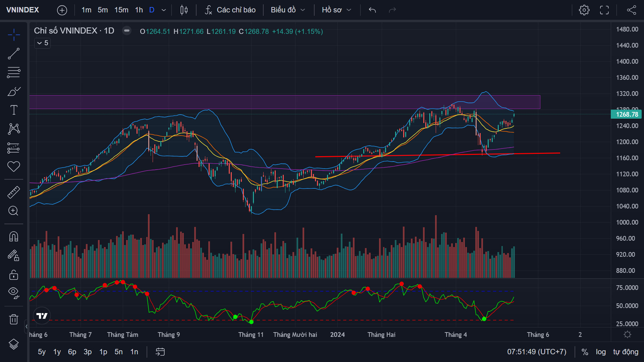Open the Biểu đồ dropdown menu
644x362 pixels.
288,10
